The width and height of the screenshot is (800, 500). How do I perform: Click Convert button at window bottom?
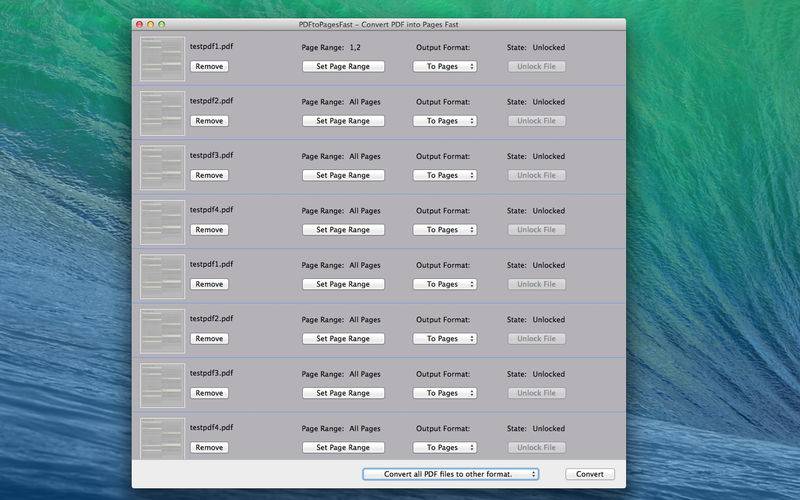(x=590, y=474)
